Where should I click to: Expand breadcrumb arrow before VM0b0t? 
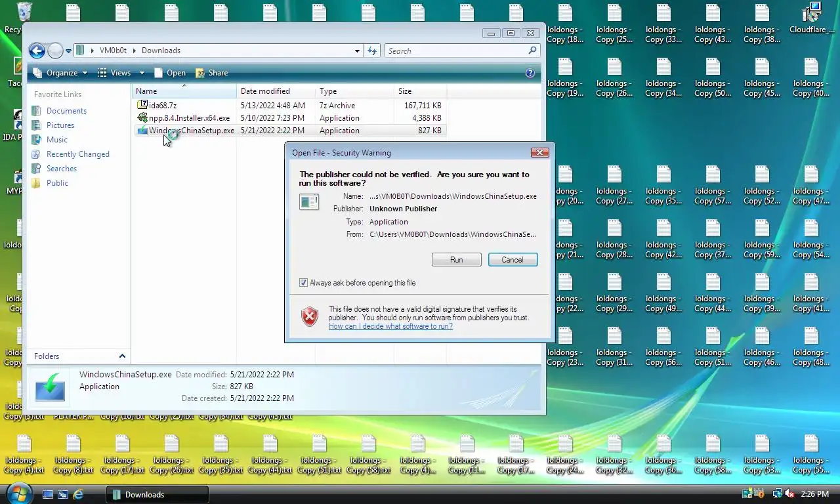pyautogui.click(x=93, y=51)
